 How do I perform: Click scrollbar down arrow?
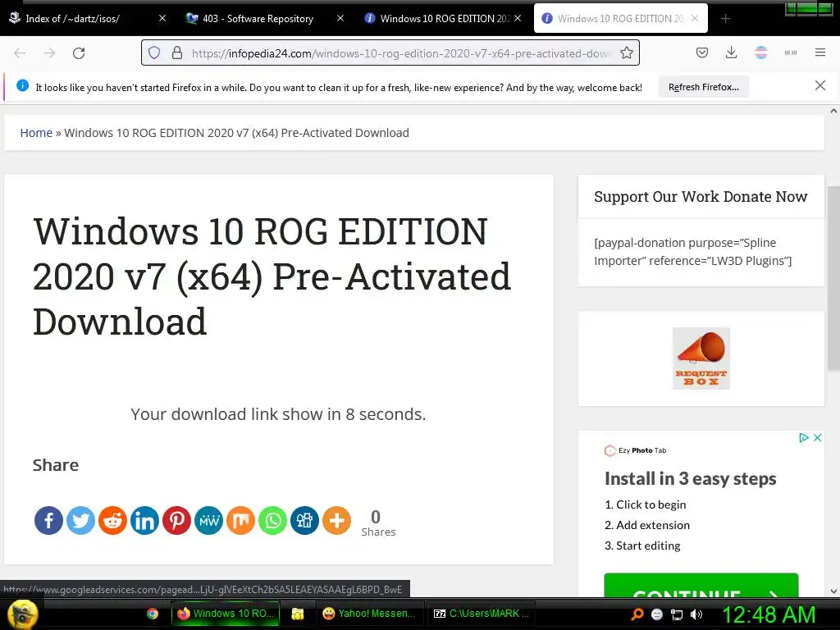(833, 591)
